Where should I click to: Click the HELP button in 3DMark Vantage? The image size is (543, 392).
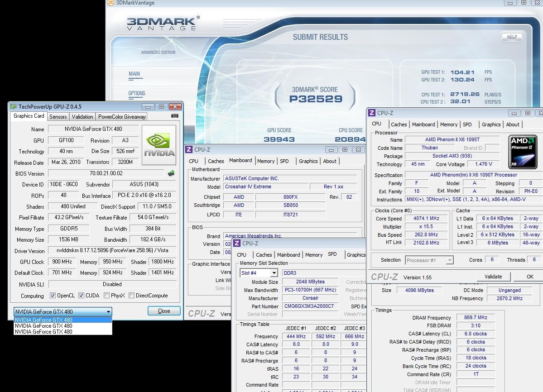click(x=512, y=37)
